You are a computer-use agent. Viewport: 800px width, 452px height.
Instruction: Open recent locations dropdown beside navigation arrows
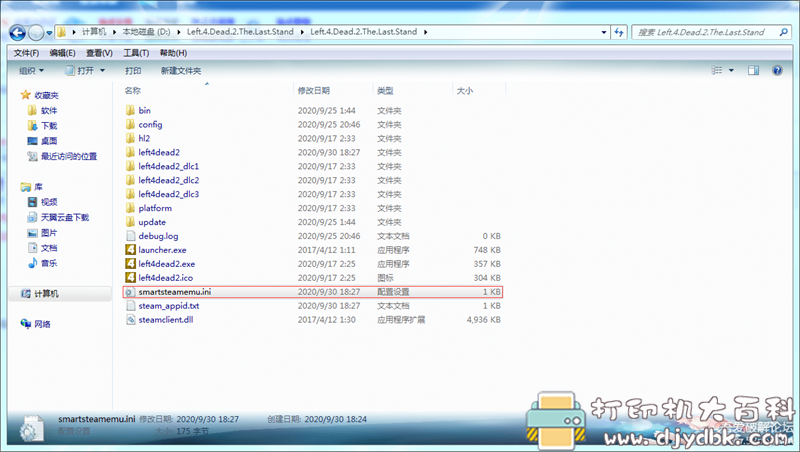pyautogui.click(x=49, y=33)
